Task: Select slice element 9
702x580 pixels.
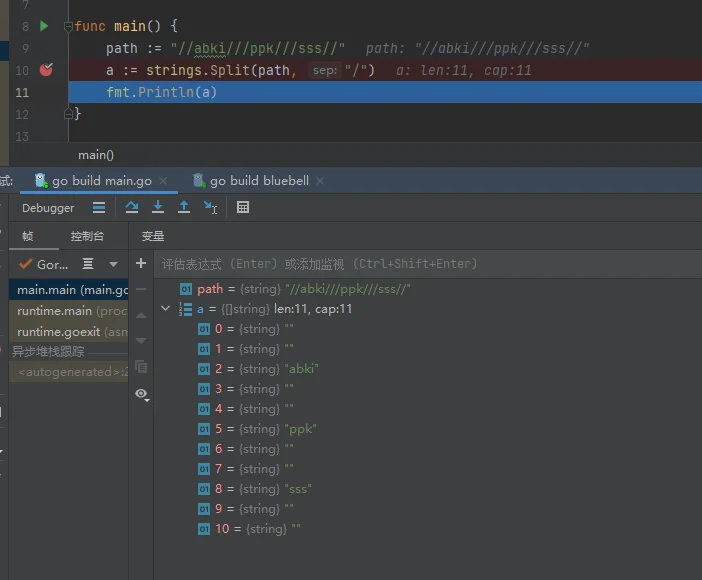Action: point(428,509)
